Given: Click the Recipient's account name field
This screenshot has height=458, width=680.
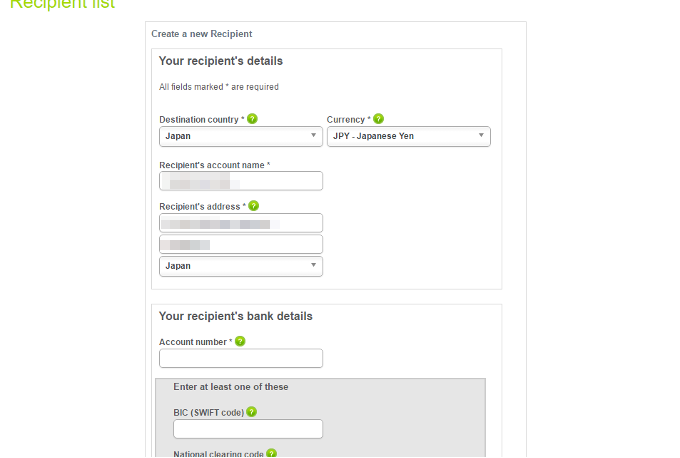Looking at the screenshot, I should tap(240, 181).
